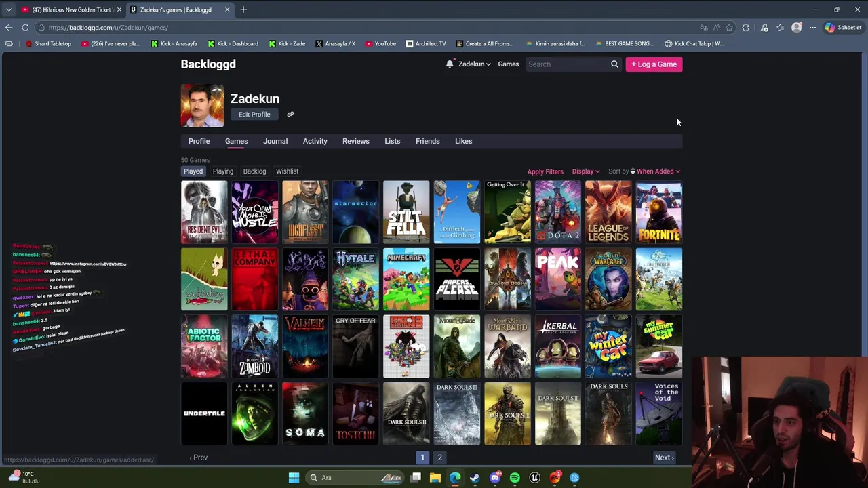This screenshot has width=868, height=488.
Task: Click the Prev page link
Action: [x=199, y=457]
